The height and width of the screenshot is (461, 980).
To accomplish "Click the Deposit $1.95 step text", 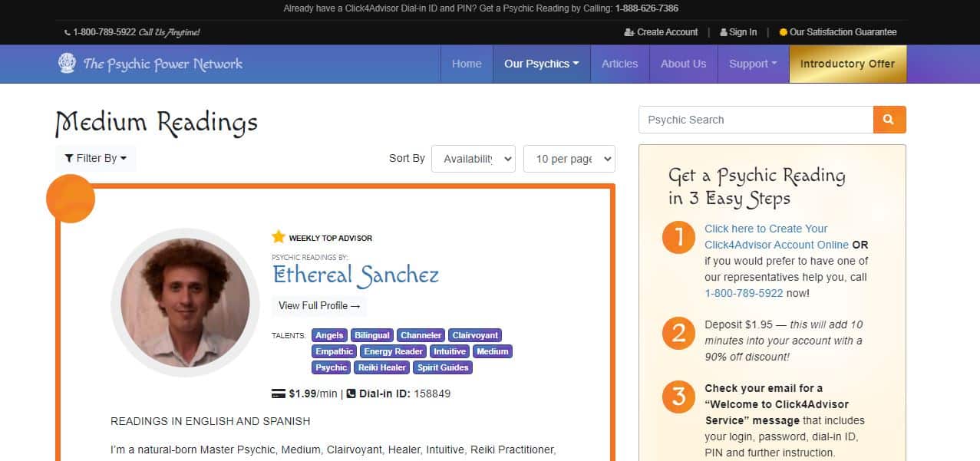I will pyautogui.click(x=783, y=341).
